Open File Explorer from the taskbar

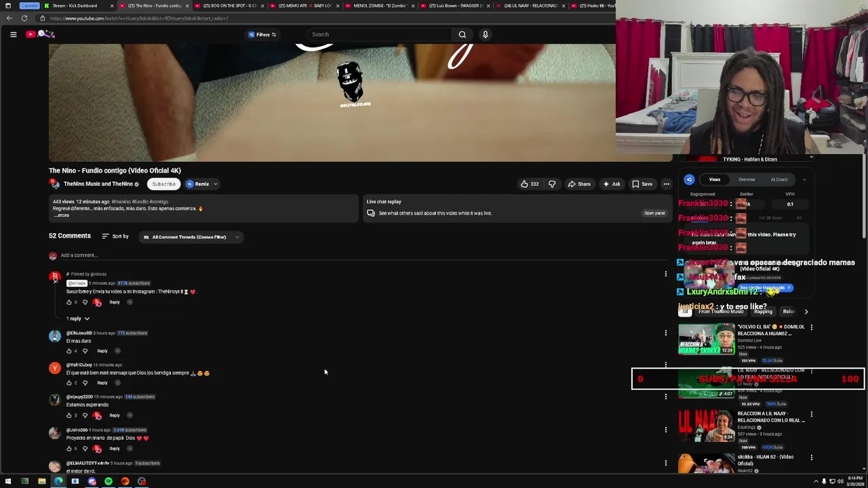coord(41,482)
